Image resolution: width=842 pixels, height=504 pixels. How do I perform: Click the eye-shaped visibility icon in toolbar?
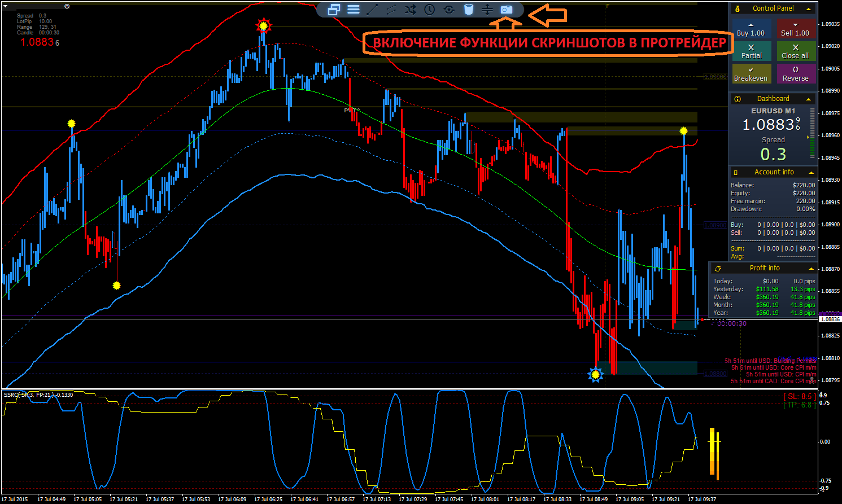449,10
